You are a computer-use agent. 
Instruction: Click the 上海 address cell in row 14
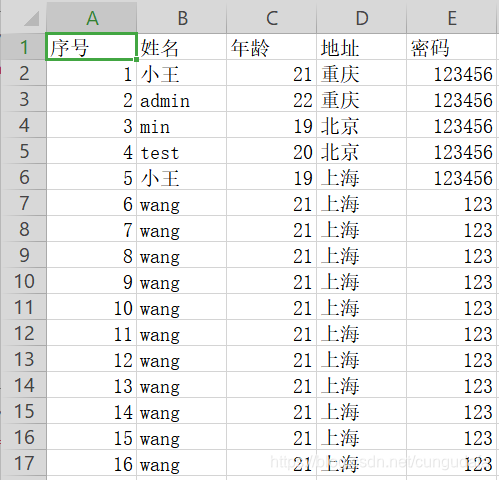[x=362, y=385]
